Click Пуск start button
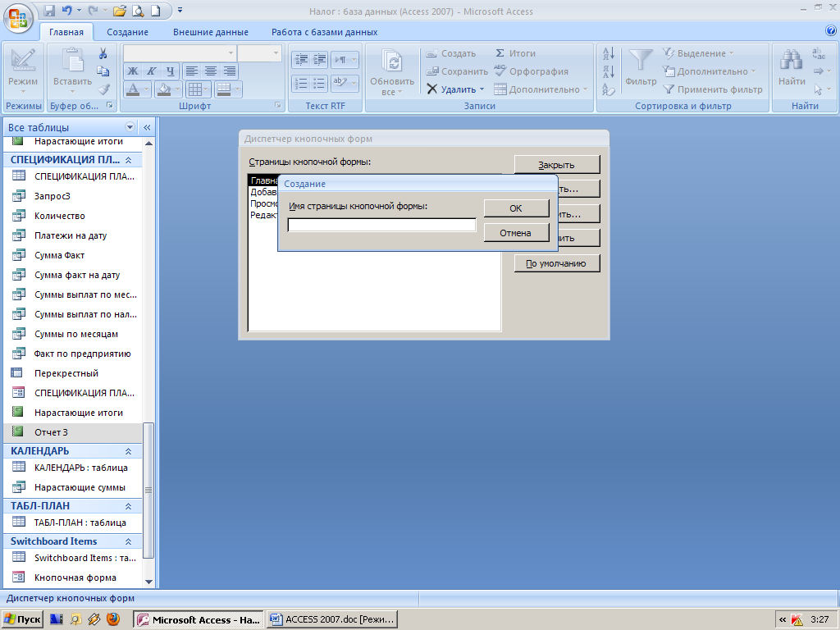 (x=22, y=619)
